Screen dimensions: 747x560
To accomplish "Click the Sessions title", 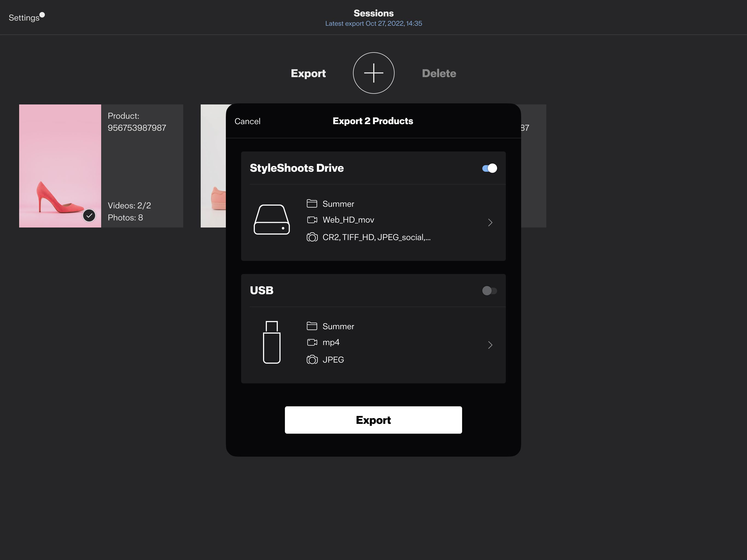I will tap(373, 13).
